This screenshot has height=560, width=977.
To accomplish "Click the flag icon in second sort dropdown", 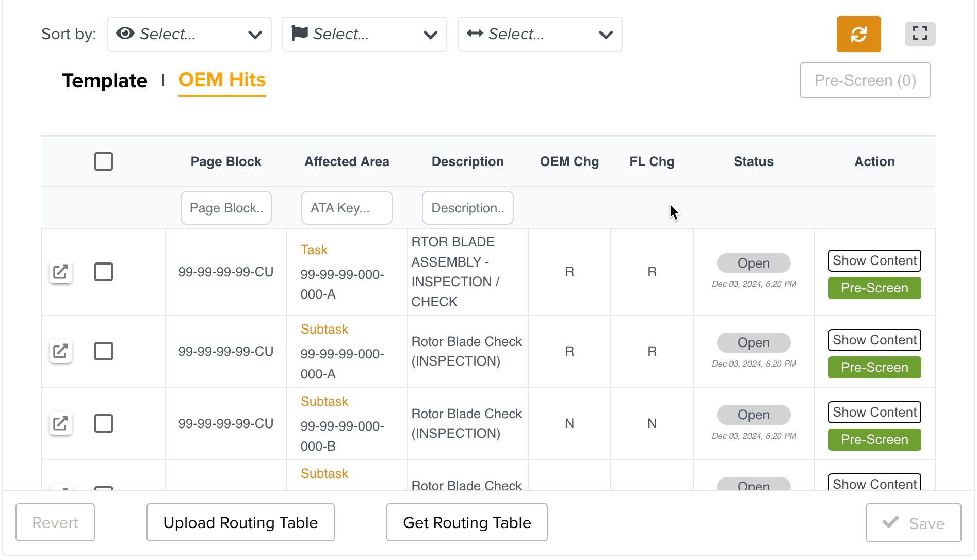I will click(x=299, y=34).
